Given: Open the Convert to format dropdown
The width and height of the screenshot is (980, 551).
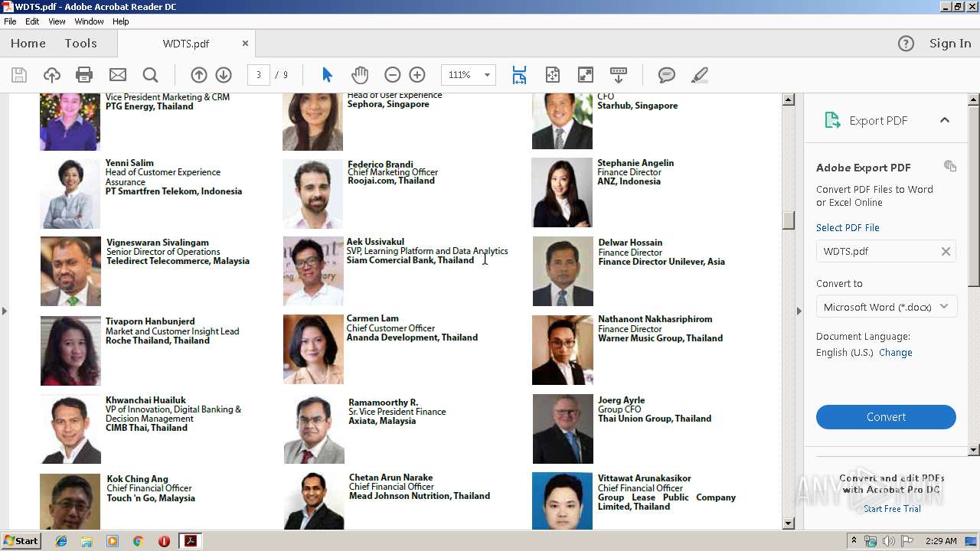Looking at the screenshot, I should [886, 307].
